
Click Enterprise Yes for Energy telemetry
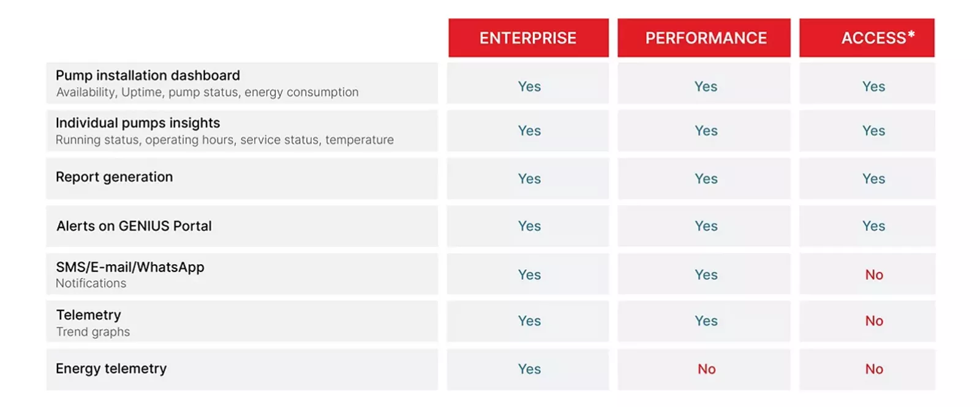[529, 369]
